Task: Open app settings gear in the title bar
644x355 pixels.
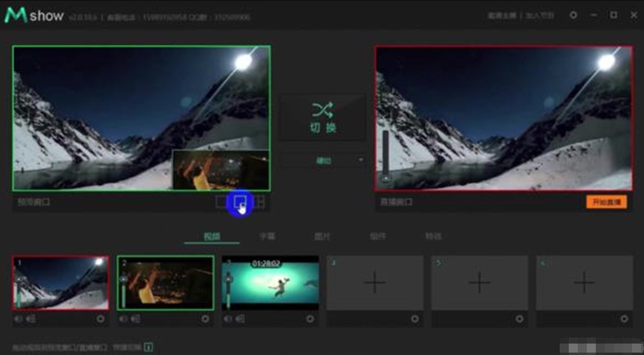Action: pyautogui.click(x=573, y=15)
